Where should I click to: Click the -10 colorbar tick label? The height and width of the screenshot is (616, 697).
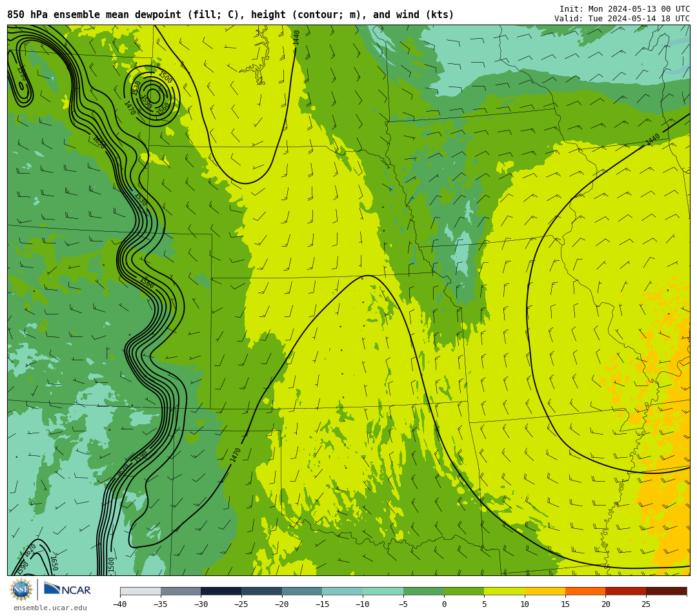point(363,604)
